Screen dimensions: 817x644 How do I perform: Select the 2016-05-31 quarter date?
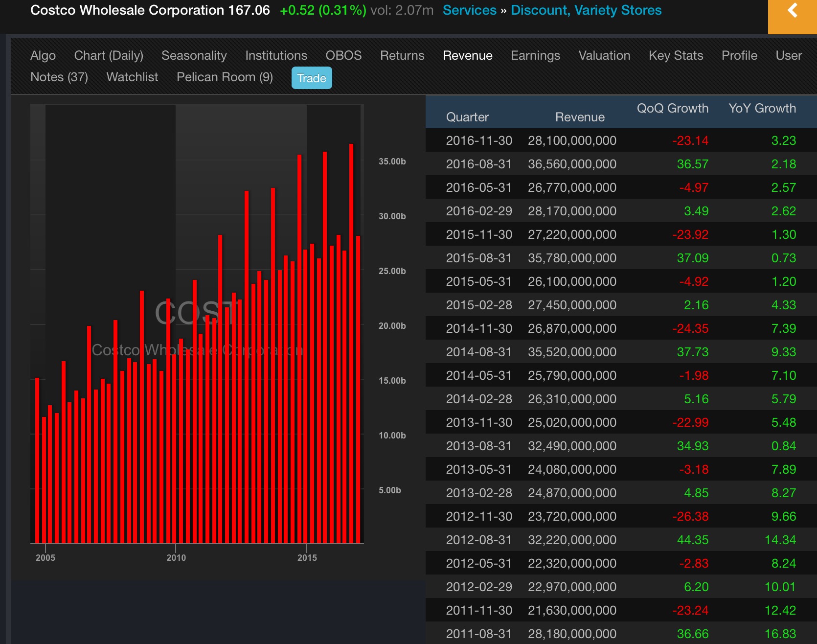[479, 188]
